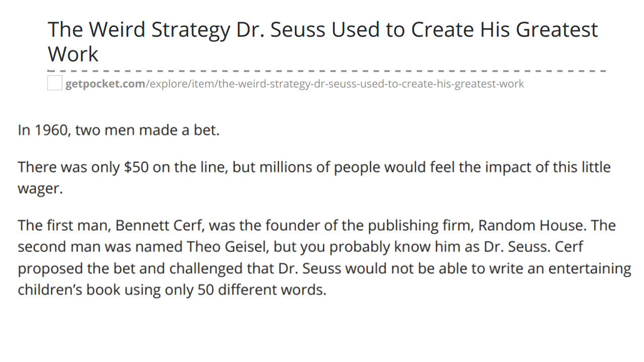This screenshot has height=362, width=644.
Task: Click the word 'wager.' in the second paragraph
Action: click(x=40, y=189)
